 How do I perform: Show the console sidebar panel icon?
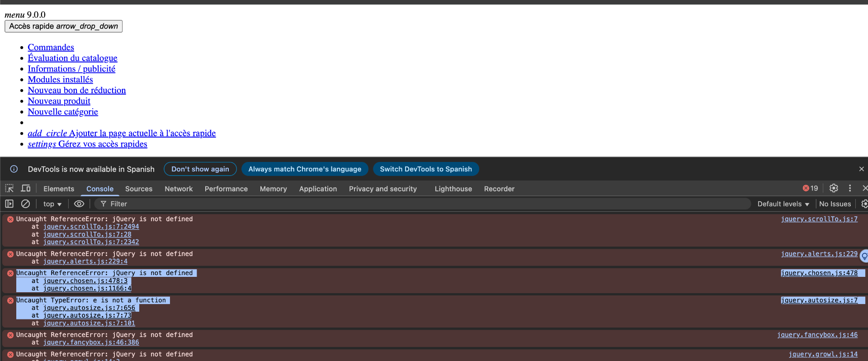(9, 204)
